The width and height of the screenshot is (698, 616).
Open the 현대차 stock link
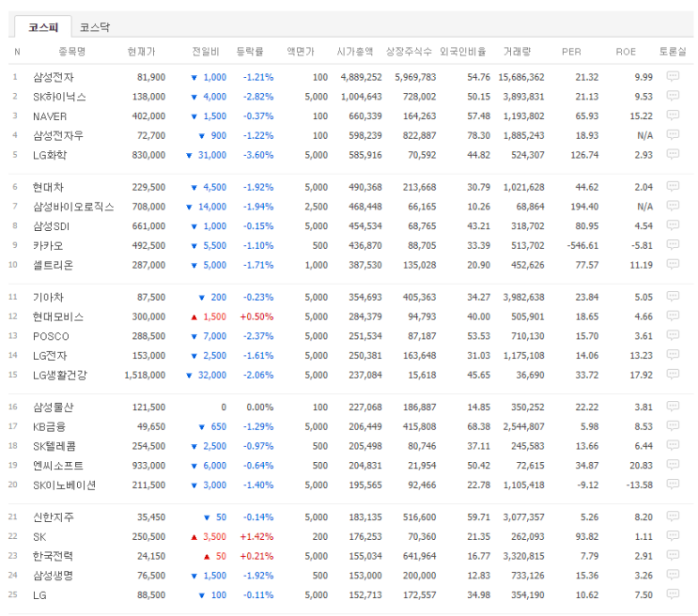point(48,187)
